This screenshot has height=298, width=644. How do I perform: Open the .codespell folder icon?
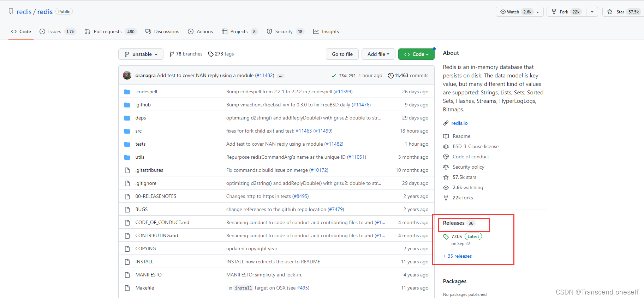coord(127,92)
